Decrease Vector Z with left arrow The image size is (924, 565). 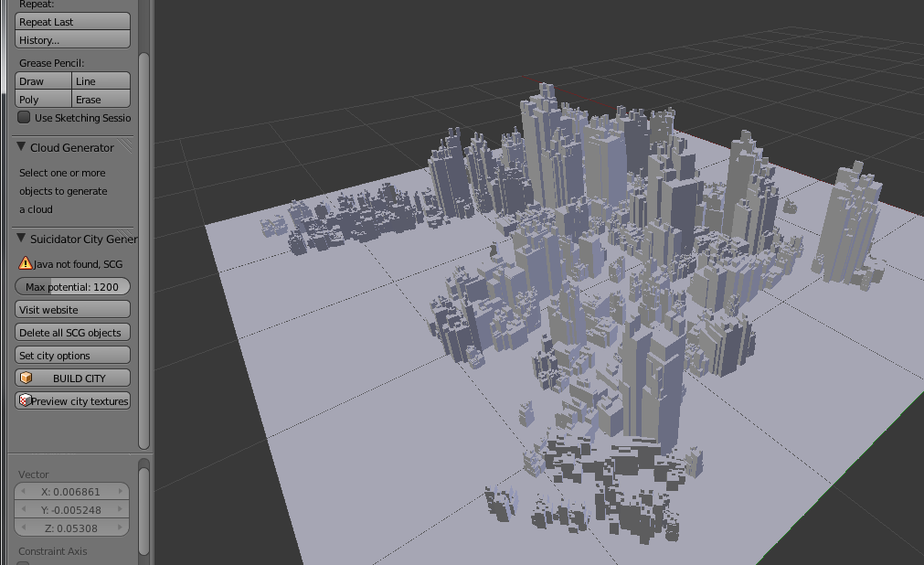(x=23, y=528)
